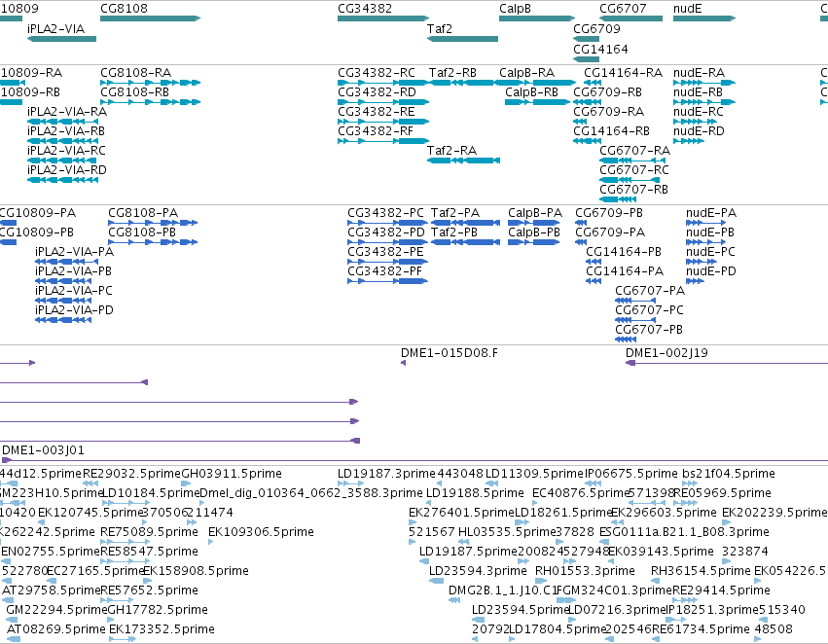
Task: Select BAC clone DME1-015D08.F
Action: pos(450,352)
